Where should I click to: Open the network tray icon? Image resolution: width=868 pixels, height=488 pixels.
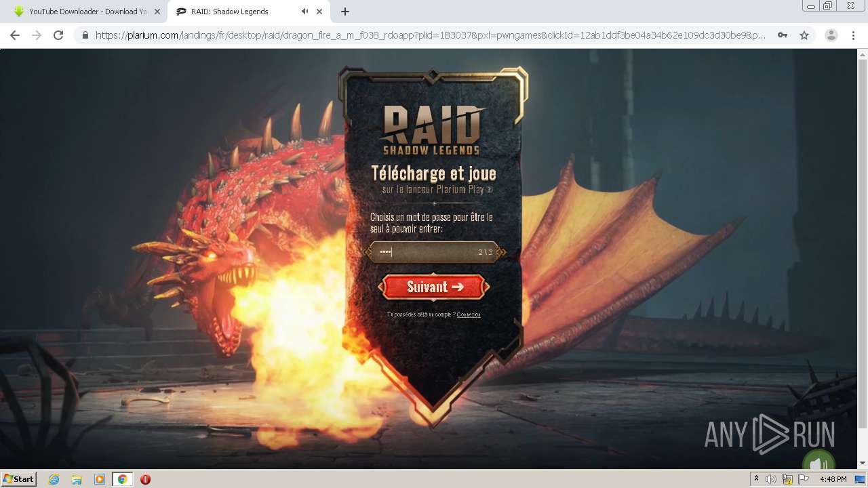pyautogui.click(x=787, y=479)
